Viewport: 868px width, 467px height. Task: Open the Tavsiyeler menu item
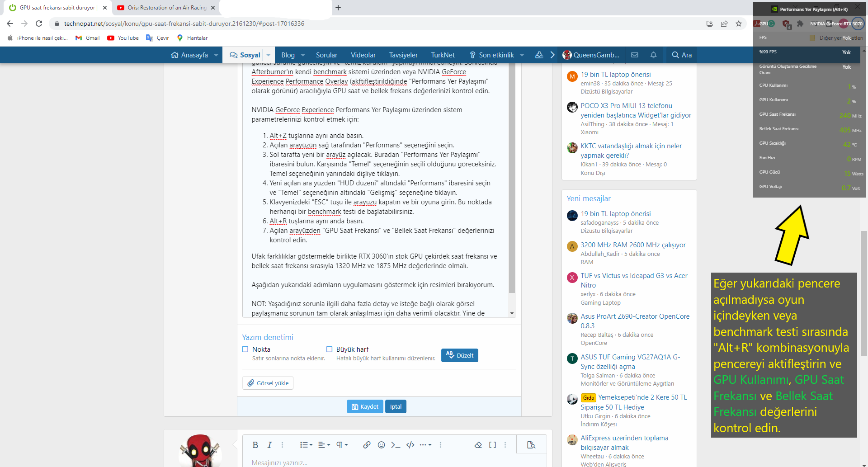(403, 55)
